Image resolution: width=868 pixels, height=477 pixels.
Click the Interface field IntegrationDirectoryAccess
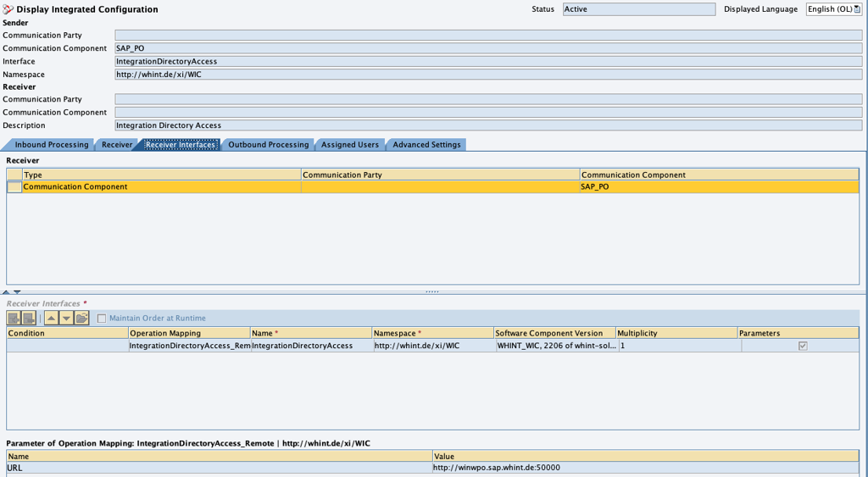click(x=488, y=61)
